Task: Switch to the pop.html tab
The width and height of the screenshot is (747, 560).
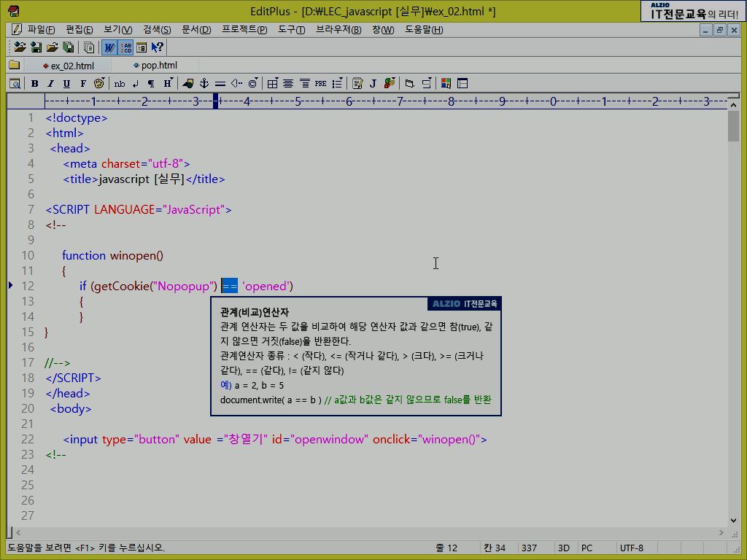Action: coord(155,65)
